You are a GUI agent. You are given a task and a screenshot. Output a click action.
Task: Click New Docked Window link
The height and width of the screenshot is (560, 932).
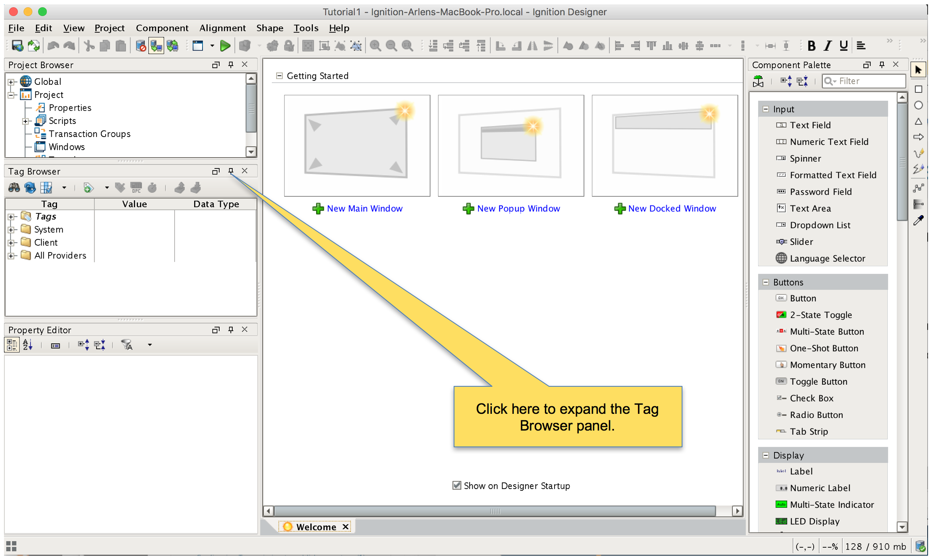coord(672,208)
